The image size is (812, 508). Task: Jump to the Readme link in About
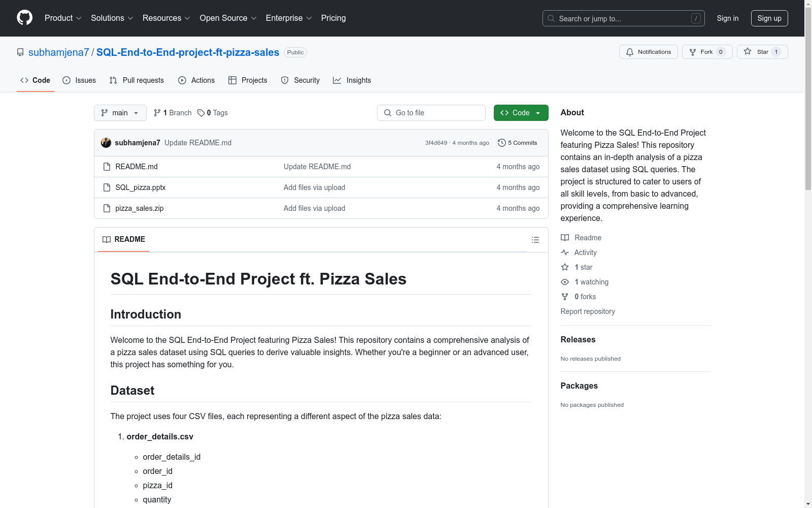pyautogui.click(x=581, y=238)
